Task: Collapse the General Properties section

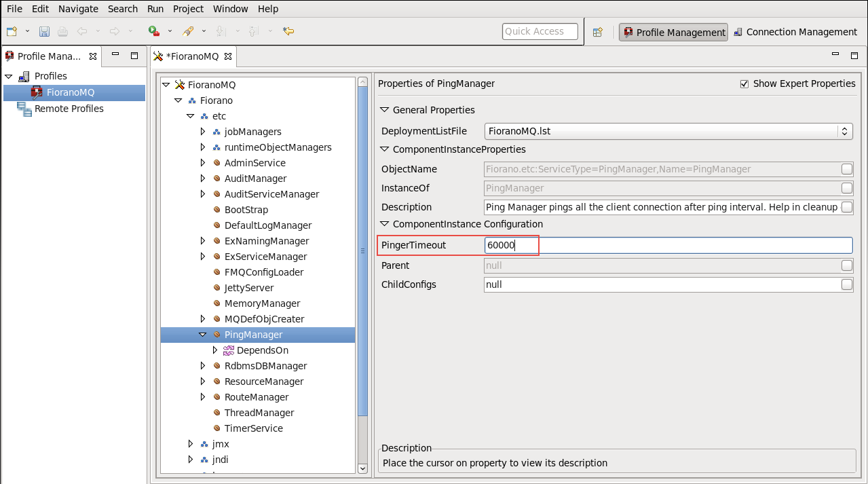Action: click(384, 110)
